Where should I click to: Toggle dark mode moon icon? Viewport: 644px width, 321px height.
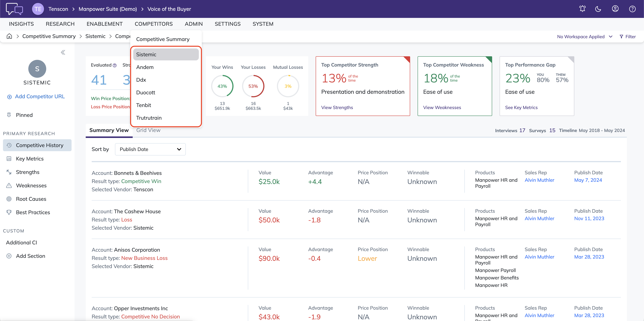click(x=598, y=9)
